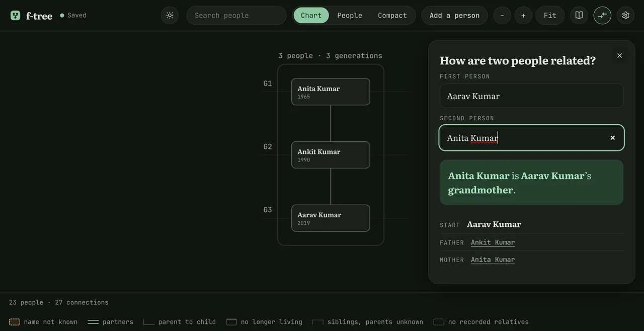644x331 pixels.
Task: Click the f-tree title text
Action: [x=39, y=16]
